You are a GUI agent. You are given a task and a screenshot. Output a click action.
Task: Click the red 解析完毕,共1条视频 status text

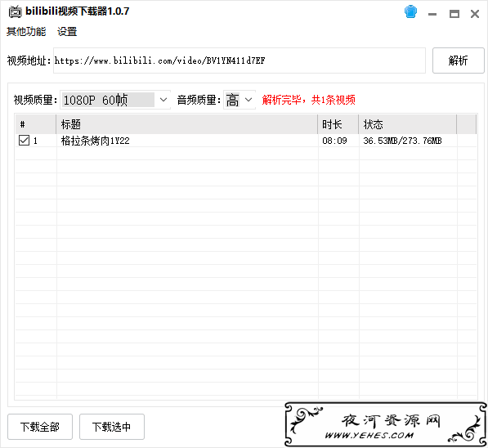[308, 100]
